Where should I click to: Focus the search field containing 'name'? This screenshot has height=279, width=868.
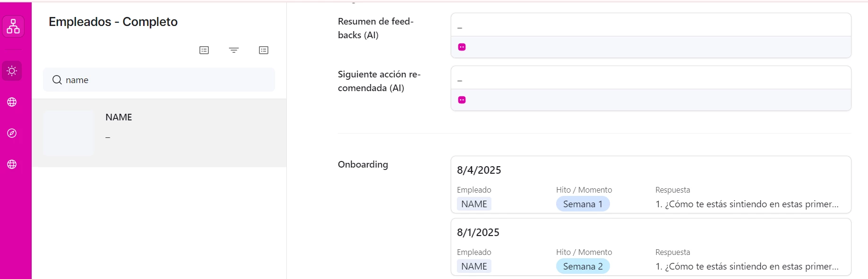click(159, 80)
